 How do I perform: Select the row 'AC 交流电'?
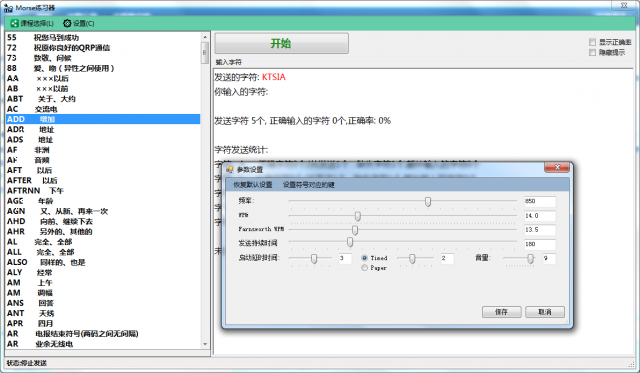(x=103, y=109)
